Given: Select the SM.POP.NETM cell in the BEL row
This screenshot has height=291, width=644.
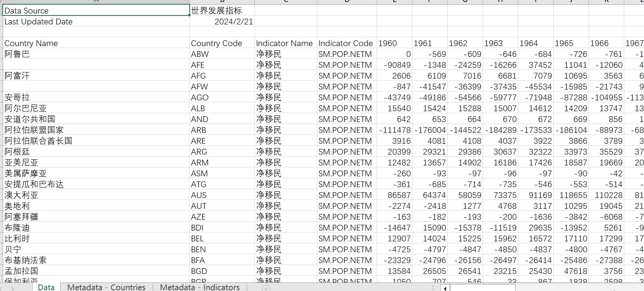Looking at the screenshot, I should pos(347,238).
